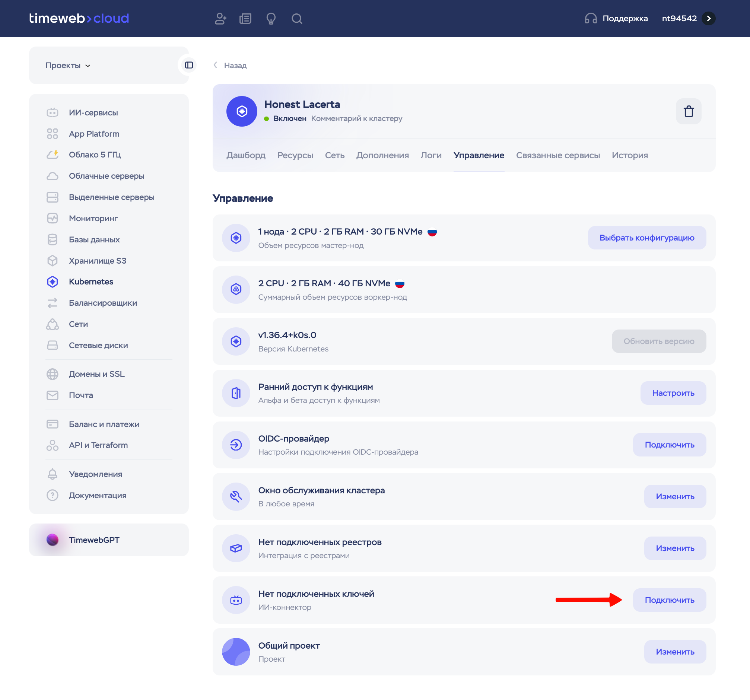The image size is (750, 700).
Task: Open Связанные сервисы tab
Action: pyautogui.click(x=557, y=155)
